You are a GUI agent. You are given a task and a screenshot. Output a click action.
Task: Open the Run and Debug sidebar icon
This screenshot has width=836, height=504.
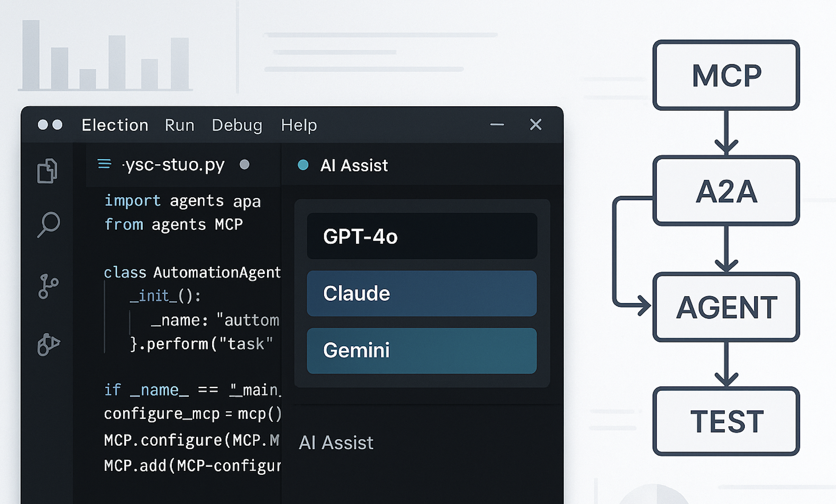click(48, 344)
